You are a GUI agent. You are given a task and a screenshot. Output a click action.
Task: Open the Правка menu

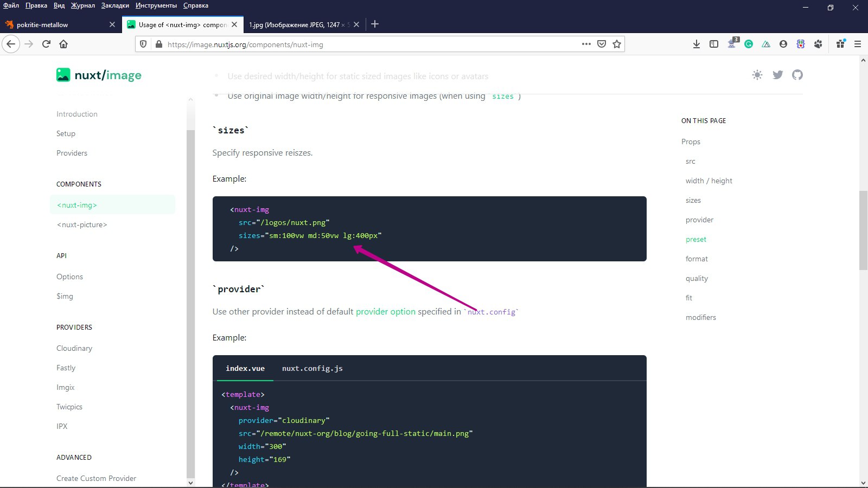coord(36,5)
